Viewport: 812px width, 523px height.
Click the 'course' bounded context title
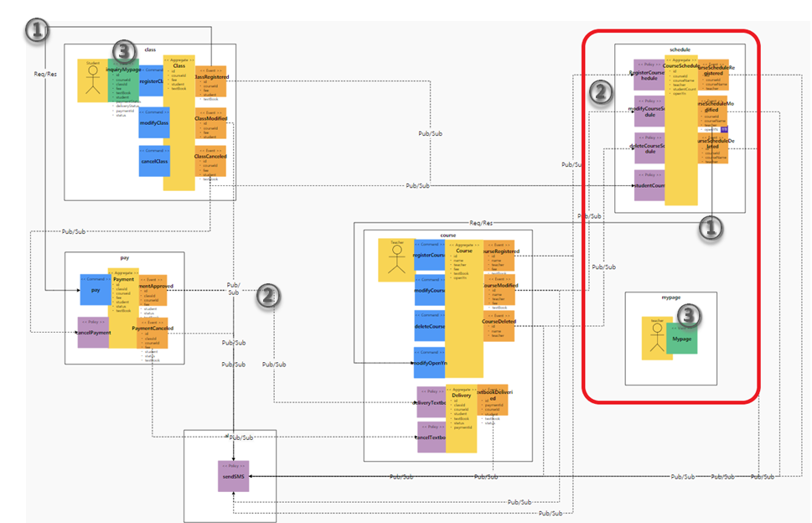coord(448,235)
